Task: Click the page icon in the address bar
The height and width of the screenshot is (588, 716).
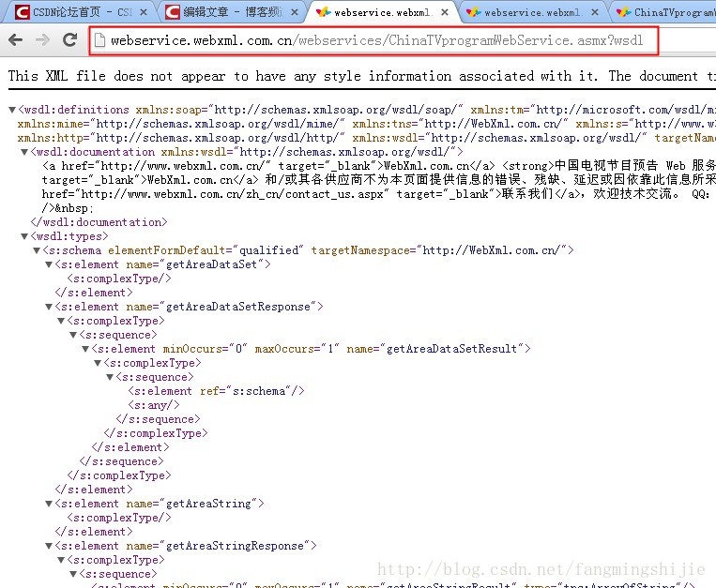Action: [x=99, y=40]
